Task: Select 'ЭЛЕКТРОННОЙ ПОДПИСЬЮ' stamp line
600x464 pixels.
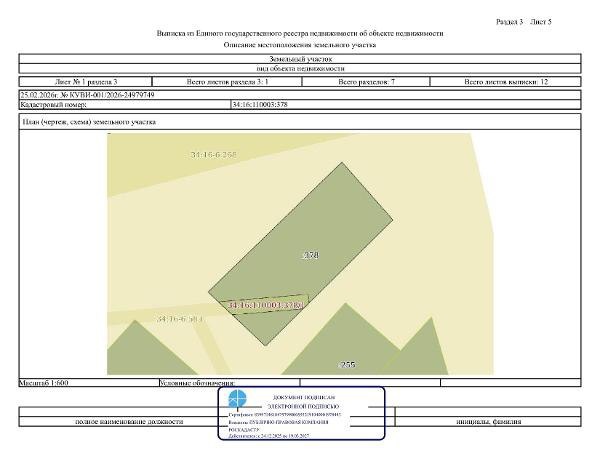Action: [303, 406]
